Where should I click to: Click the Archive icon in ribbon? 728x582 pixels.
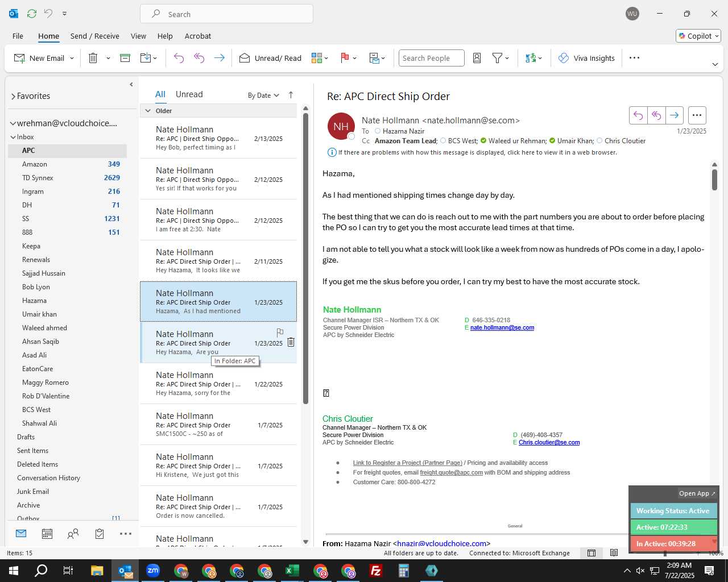[x=125, y=58]
